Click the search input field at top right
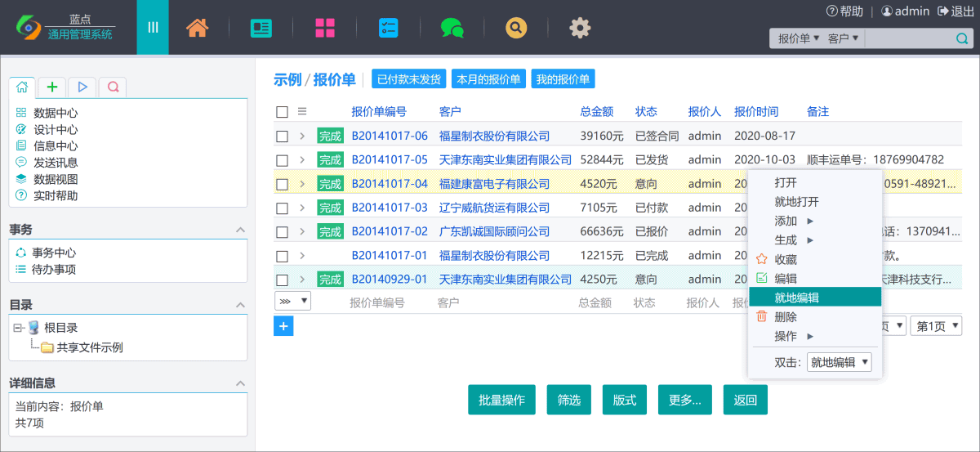980x452 pixels. [x=907, y=38]
